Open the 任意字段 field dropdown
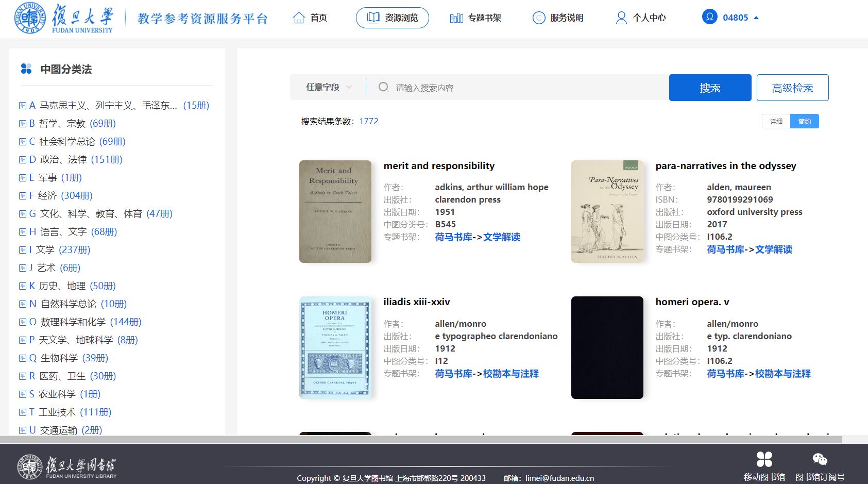This screenshot has height=484, width=868. pyautogui.click(x=329, y=88)
